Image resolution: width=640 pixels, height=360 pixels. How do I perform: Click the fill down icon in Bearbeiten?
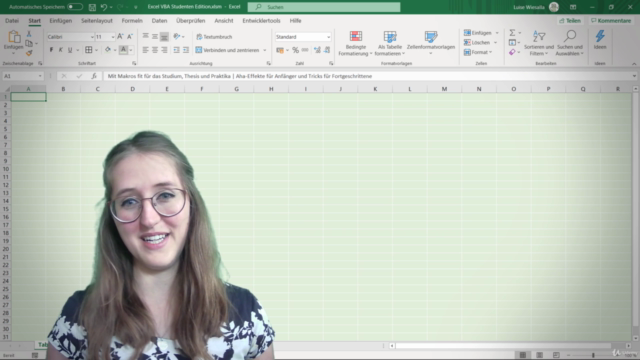pyautogui.click(x=512, y=42)
